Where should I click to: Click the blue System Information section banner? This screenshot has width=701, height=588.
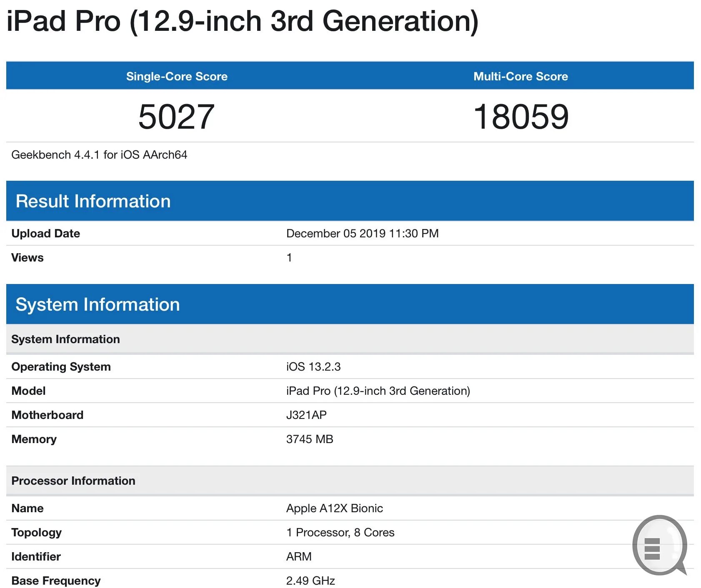350,304
